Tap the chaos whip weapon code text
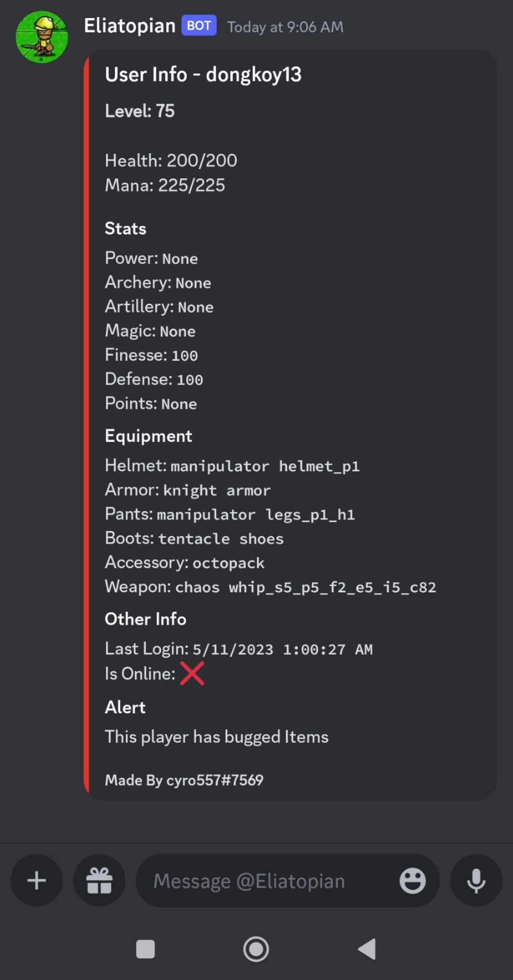Viewport: 513px width, 980px height. [x=305, y=588]
